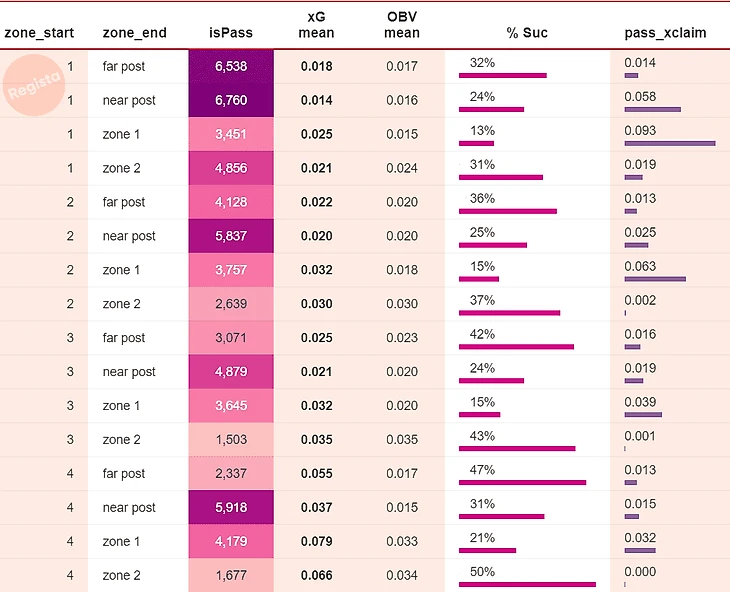Select the isPass cell showing 6,760

click(x=230, y=100)
